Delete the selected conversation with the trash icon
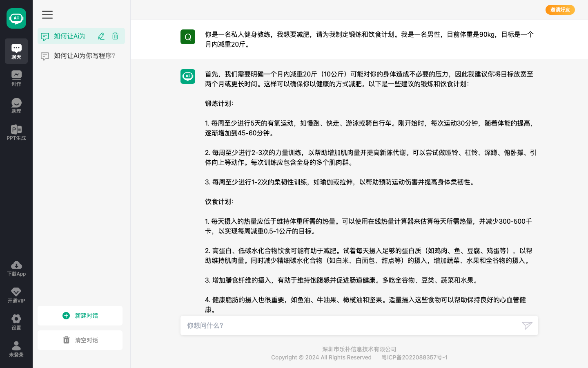588x368 pixels. coord(115,36)
